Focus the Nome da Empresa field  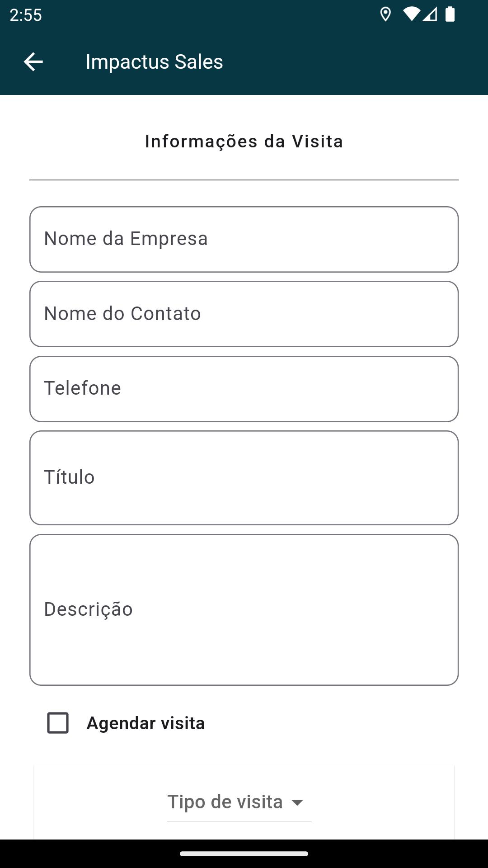(244, 239)
